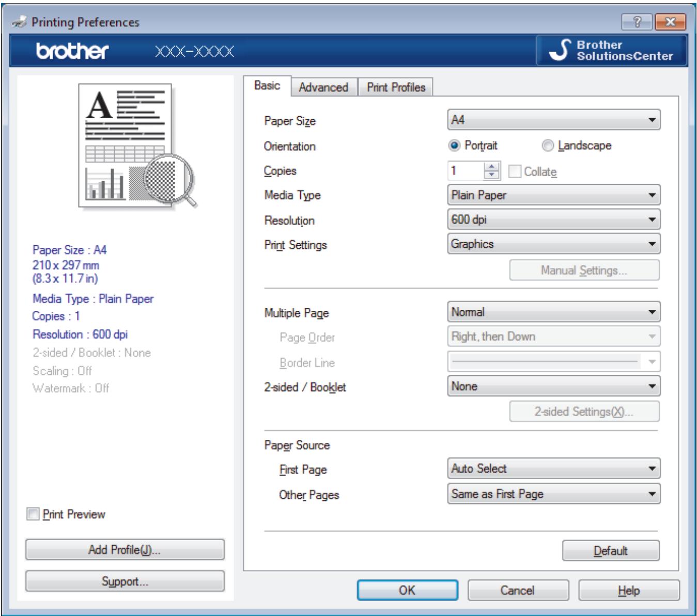Open the 2-sided / Booklet dropdown

click(x=554, y=386)
